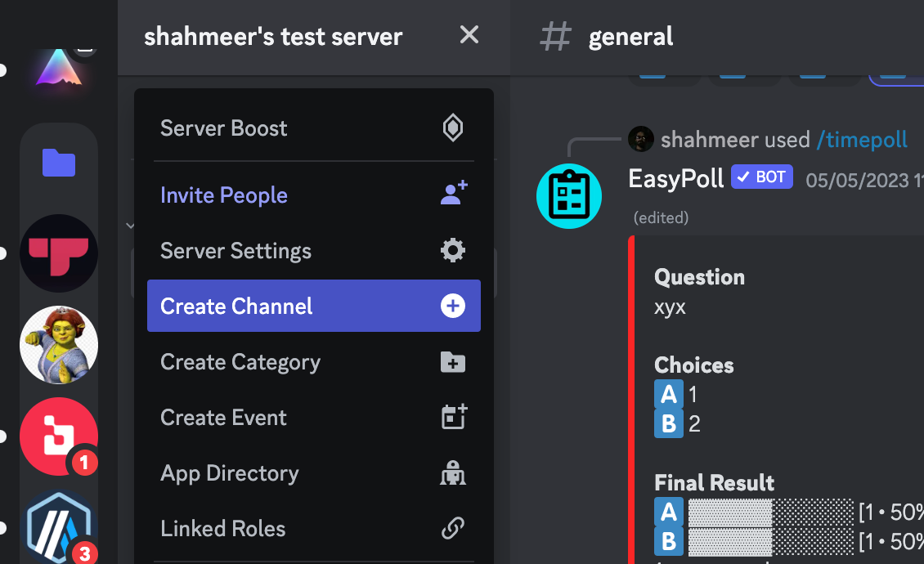The width and height of the screenshot is (924, 564).
Task: Open the blue server folder
Action: tap(59, 162)
